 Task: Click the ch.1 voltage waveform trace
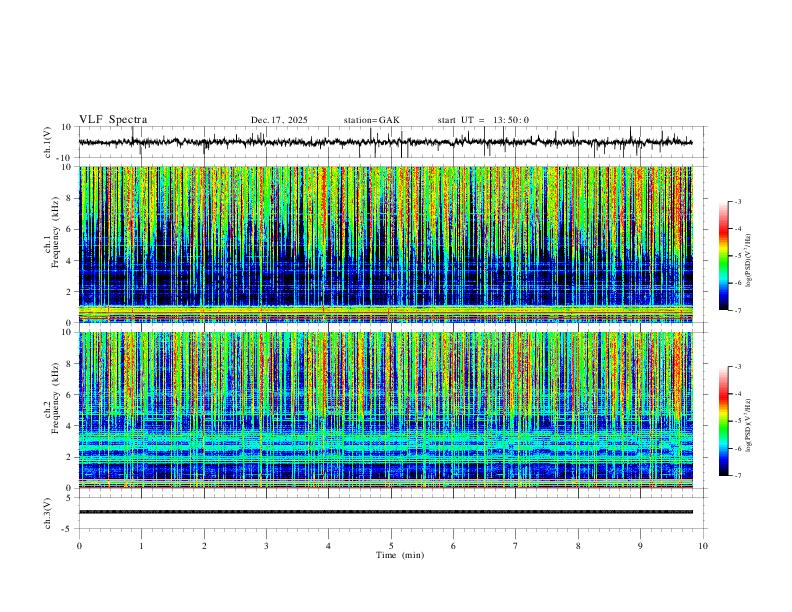(x=386, y=142)
